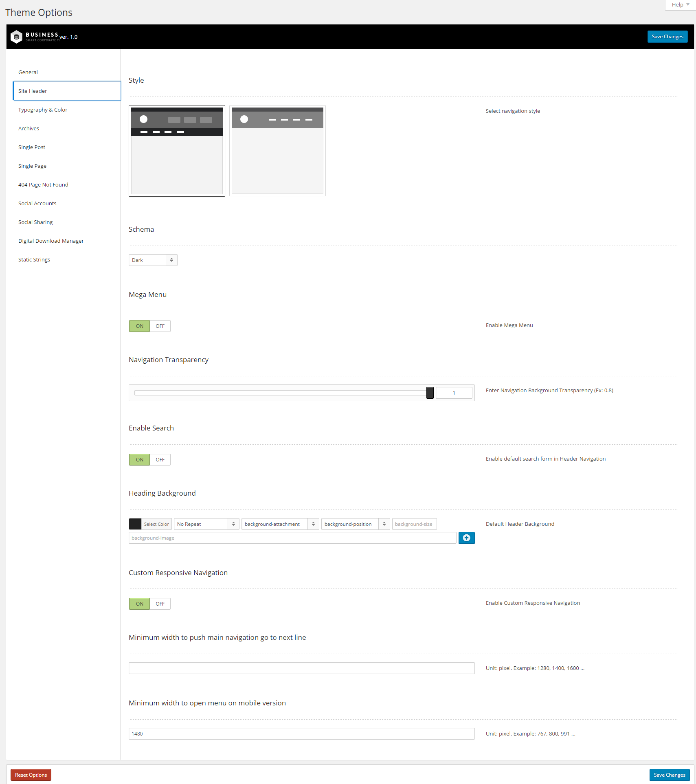Select the two-row navigation style thumbnail

177,151
